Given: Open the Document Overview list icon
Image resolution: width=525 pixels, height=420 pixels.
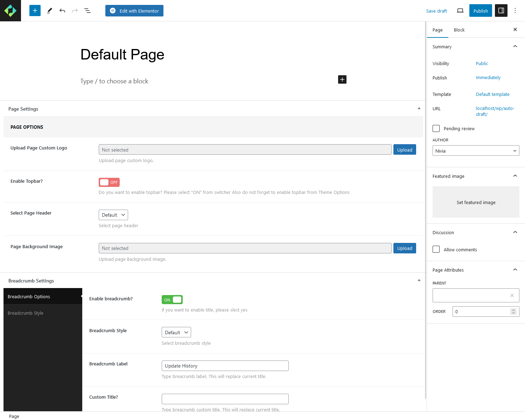Looking at the screenshot, I should [x=87, y=10].
